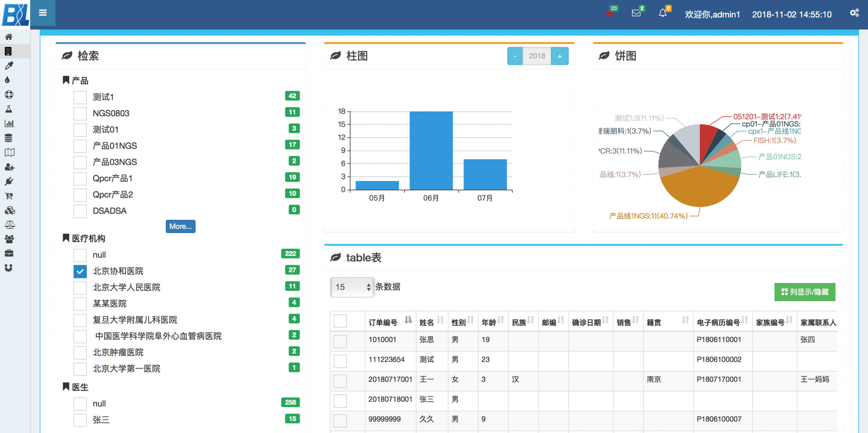Uncheck the 北京协和医院 checkbox
The width and height of the screenshot is (868, 433).
(x=80, y=271)
